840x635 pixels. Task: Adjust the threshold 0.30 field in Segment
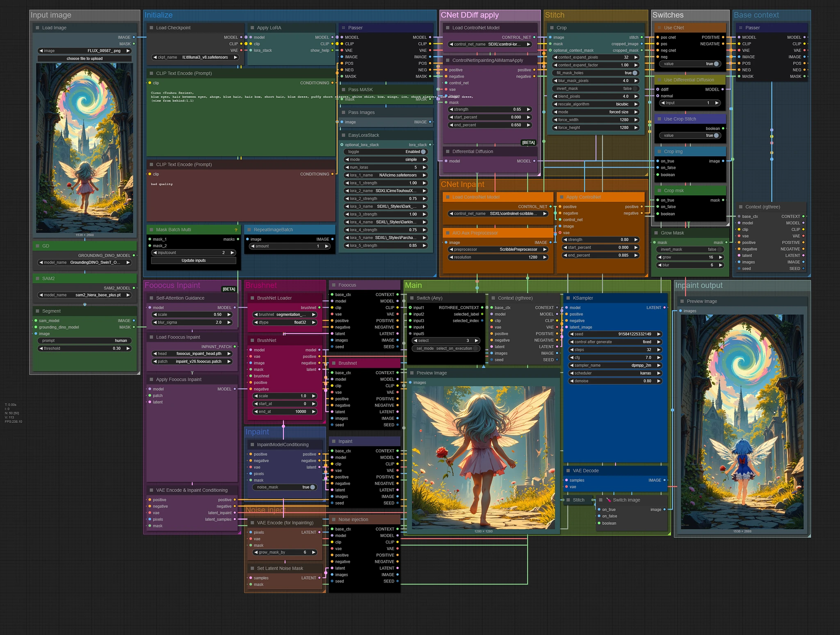pyautogui.click(x=84, y=349)
